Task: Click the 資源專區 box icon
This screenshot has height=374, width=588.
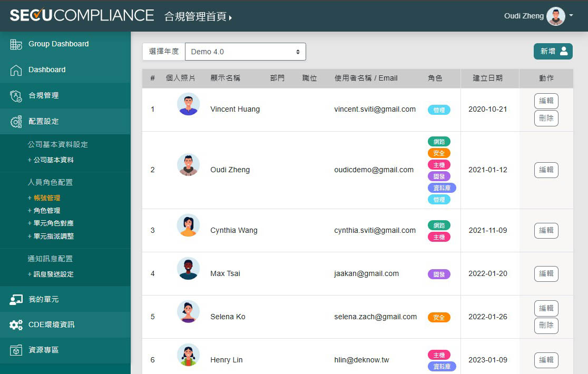Action: (x=16, y=350)
